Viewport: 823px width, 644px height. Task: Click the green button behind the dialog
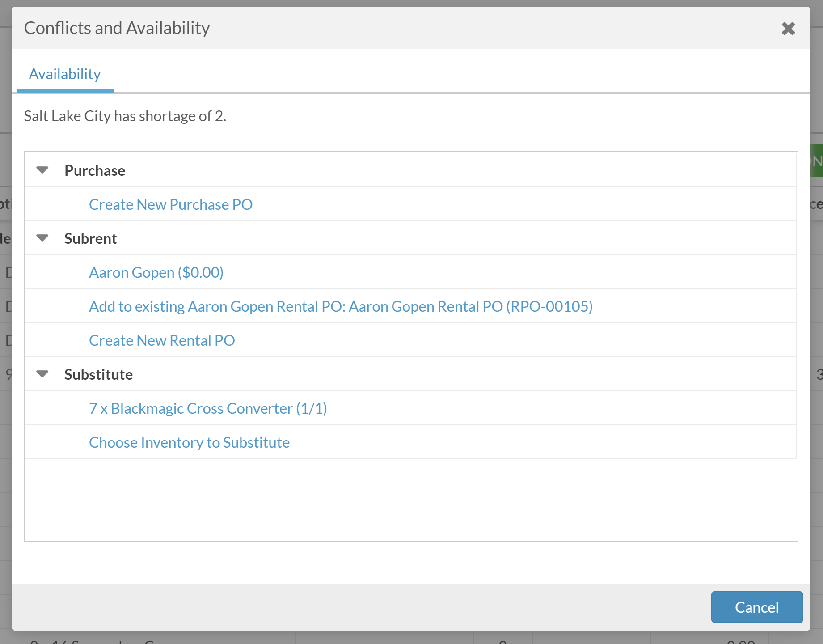(817, 161)
